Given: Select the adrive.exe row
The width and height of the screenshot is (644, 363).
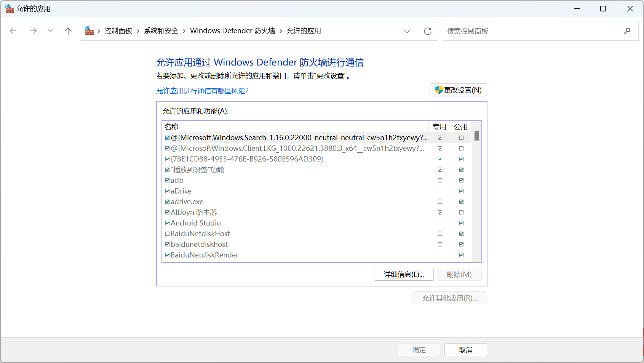Looking at the screenshot, I should (317, 202).
